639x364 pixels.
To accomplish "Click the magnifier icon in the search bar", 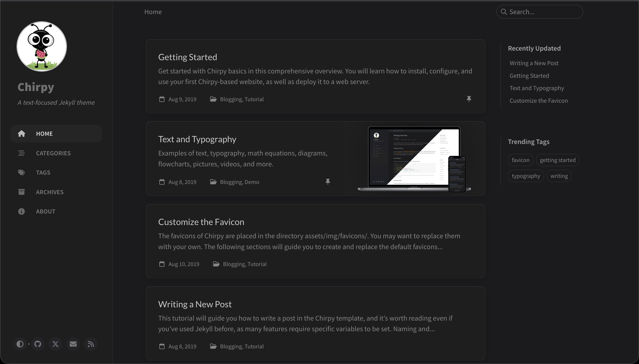I will click(x=504, y=12).
